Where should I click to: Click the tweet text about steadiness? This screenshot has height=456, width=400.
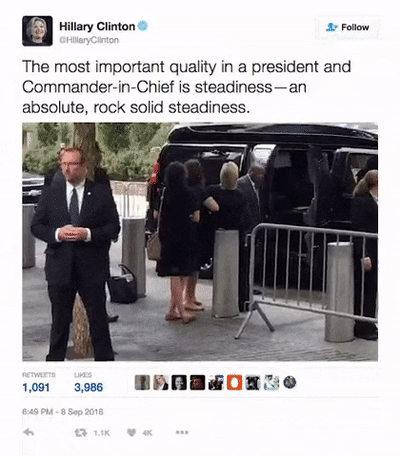[187, 87]
